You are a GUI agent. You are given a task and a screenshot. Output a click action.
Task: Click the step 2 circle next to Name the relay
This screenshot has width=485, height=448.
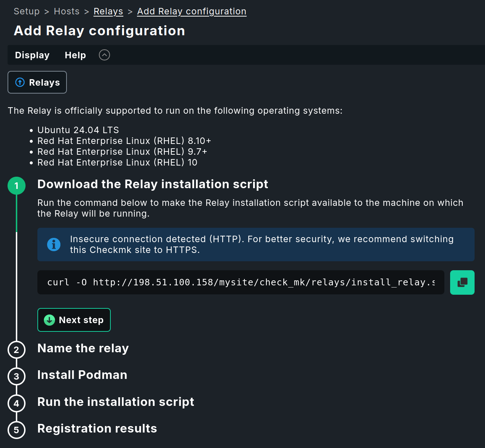(x=16, y=350)
